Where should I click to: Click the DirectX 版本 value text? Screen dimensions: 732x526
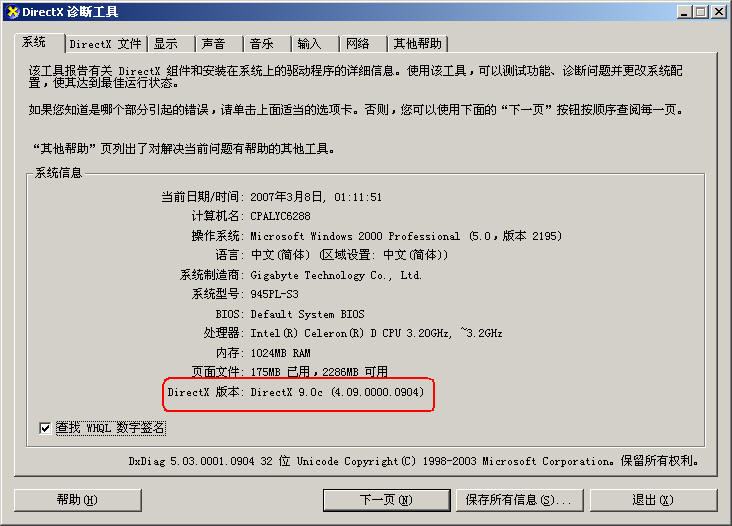tap(337, 392)
